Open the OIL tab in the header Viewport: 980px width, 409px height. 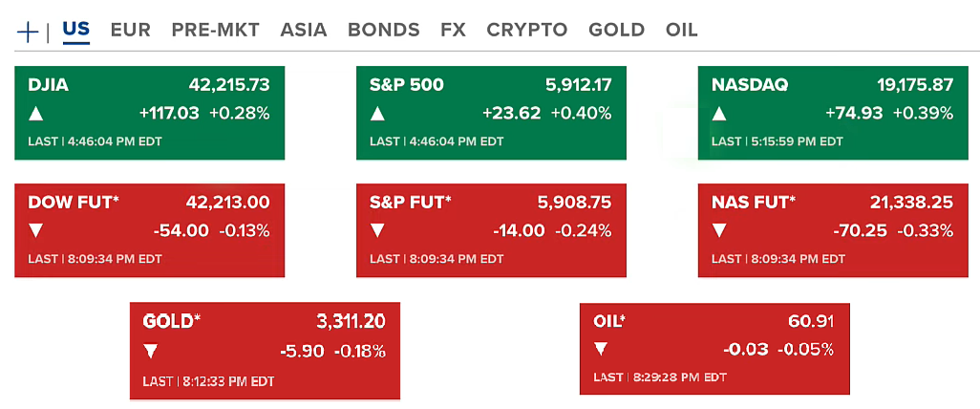pyautogui.click(x=681, y=30)
